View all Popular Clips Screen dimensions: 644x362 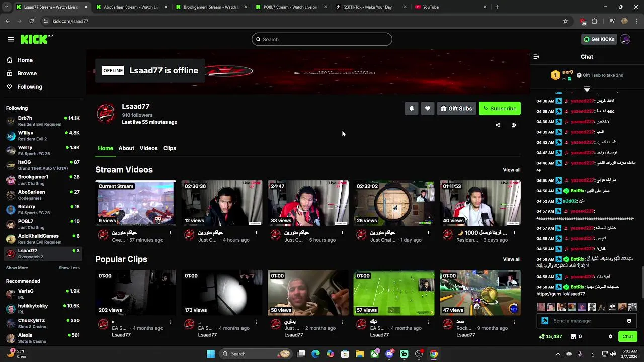(x=511, y=259)
